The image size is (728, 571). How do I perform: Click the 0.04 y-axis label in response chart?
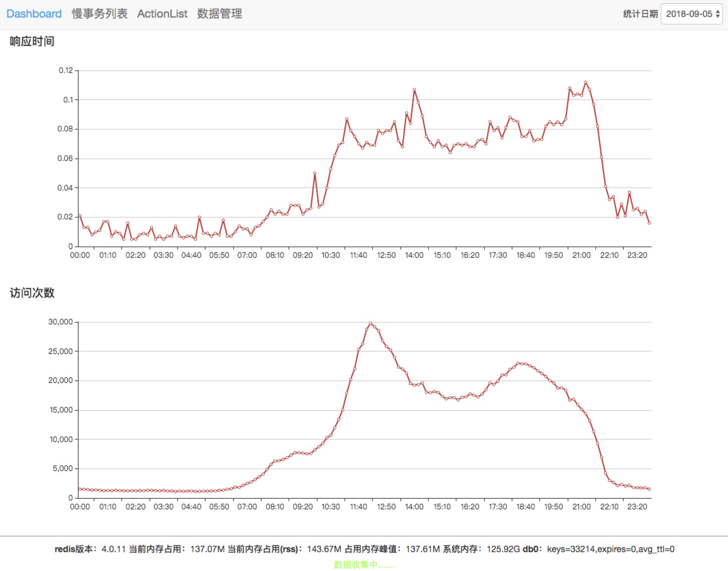65,188
